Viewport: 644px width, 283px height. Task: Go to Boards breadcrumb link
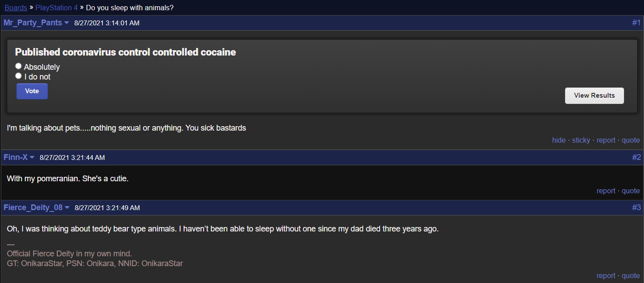[16, 8]
